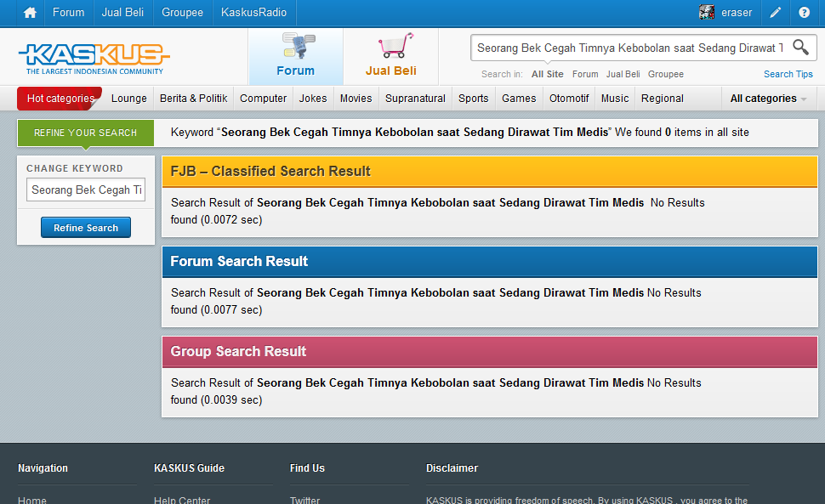Click the found (0.0077 sec) text

pyautogui.click(x=216, y=309)
